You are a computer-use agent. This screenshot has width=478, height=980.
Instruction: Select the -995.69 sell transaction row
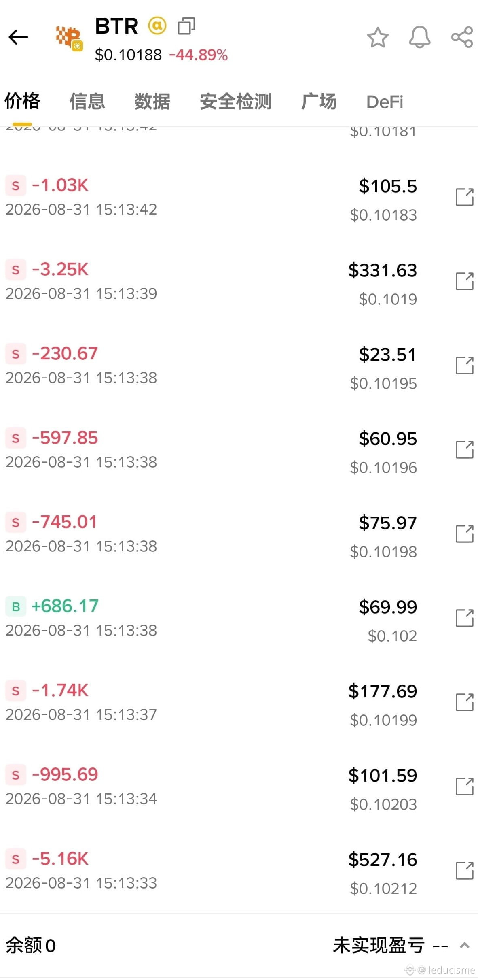(239, 787)
